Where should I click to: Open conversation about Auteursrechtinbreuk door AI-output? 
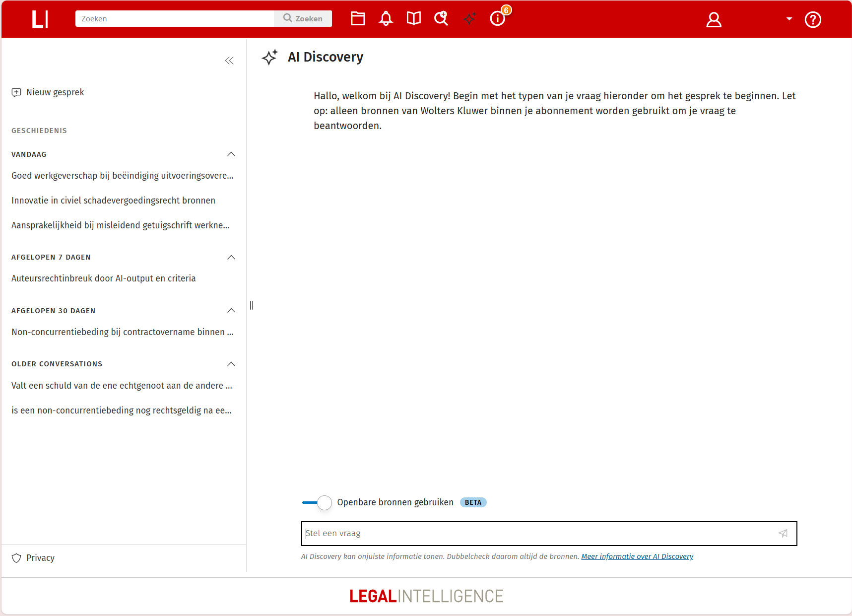tap(104, 278)
